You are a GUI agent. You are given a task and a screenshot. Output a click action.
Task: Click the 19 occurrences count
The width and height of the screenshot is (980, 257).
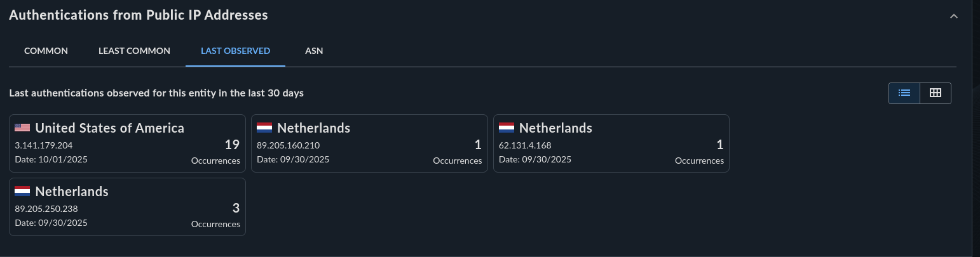pyautogui.click(x=232, y=145)
